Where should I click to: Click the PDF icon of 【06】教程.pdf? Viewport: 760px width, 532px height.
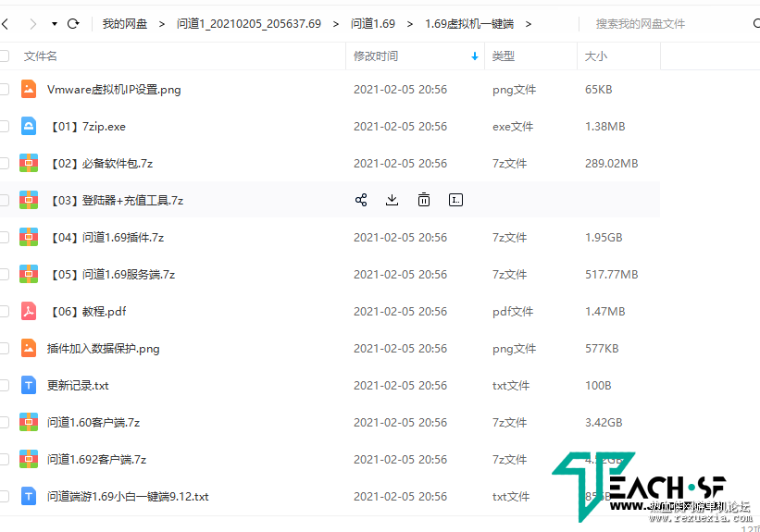click(29, 311)
